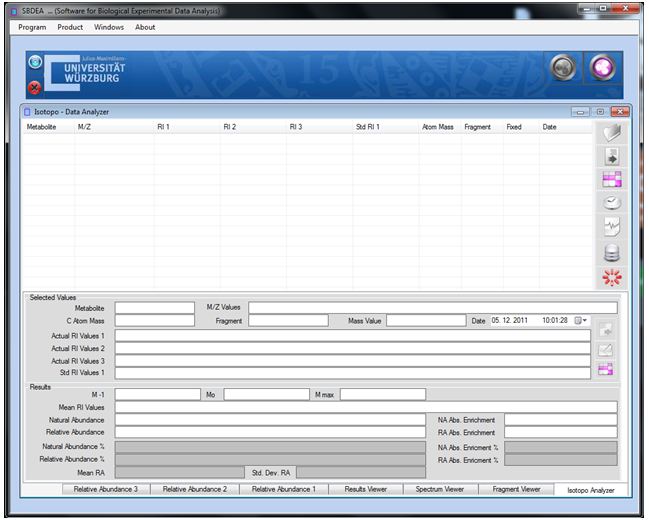The width and height of the screenshot is (649, 520).
Task: Sort by the M/Z column header
Action: point(85,127)
